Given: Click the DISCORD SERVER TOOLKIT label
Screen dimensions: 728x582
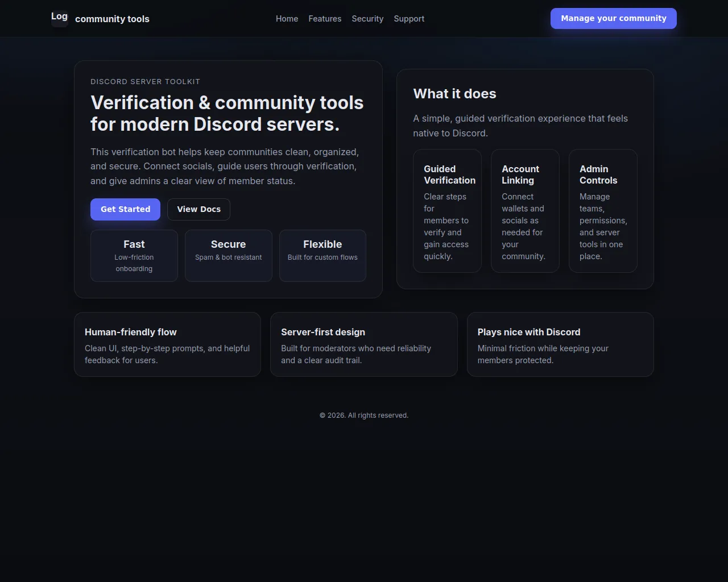Looking at the screenshot, I should point(145,82).
